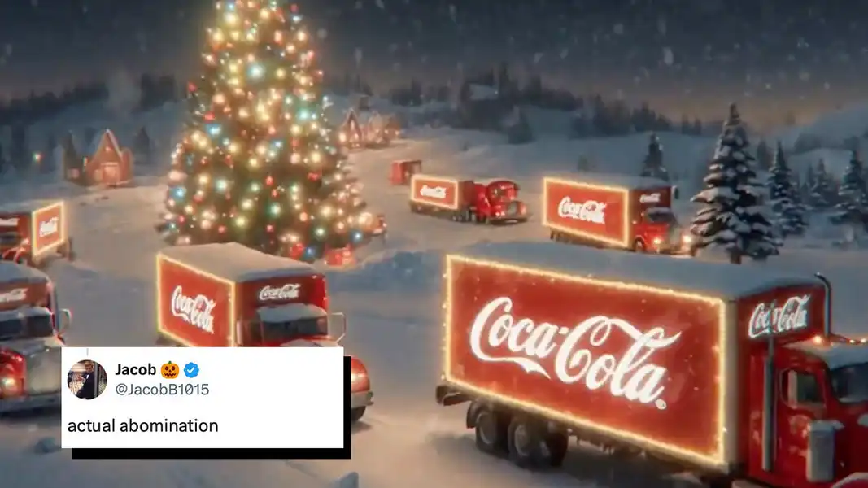Click the glowing red cottage on left
The image size is (868, 488).
pyautogui.click(x=107, y=159)
